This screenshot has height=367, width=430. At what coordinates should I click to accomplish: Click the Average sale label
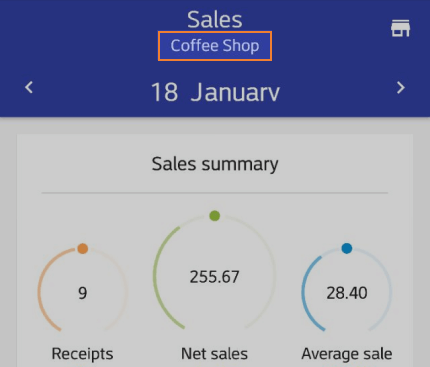pos(347,354)
